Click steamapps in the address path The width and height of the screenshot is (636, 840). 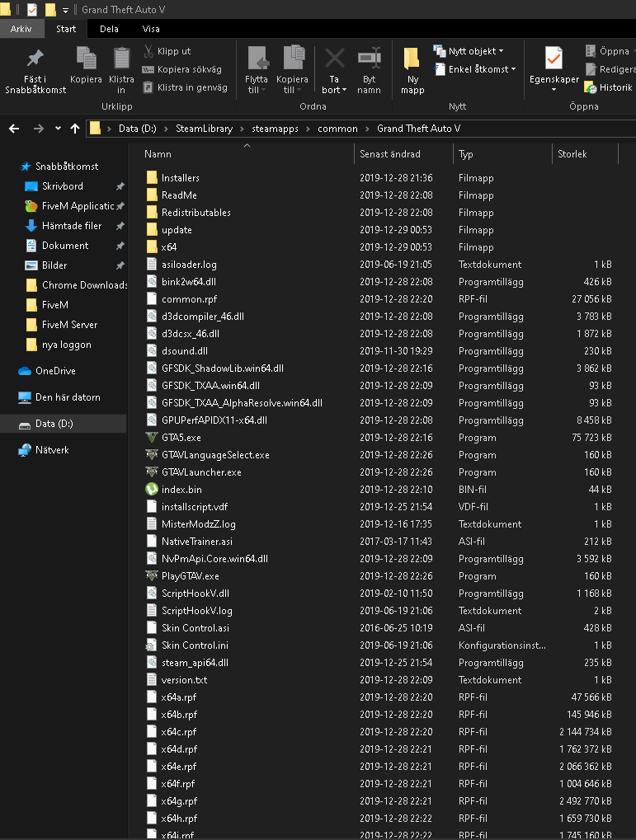coord(275,129)
